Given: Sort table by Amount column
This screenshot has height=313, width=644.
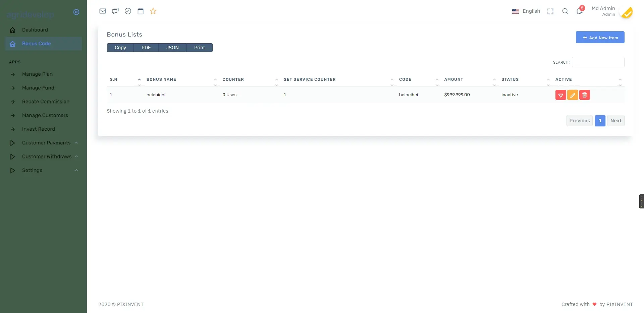Looking at the screenshot, I should [470, 79].
